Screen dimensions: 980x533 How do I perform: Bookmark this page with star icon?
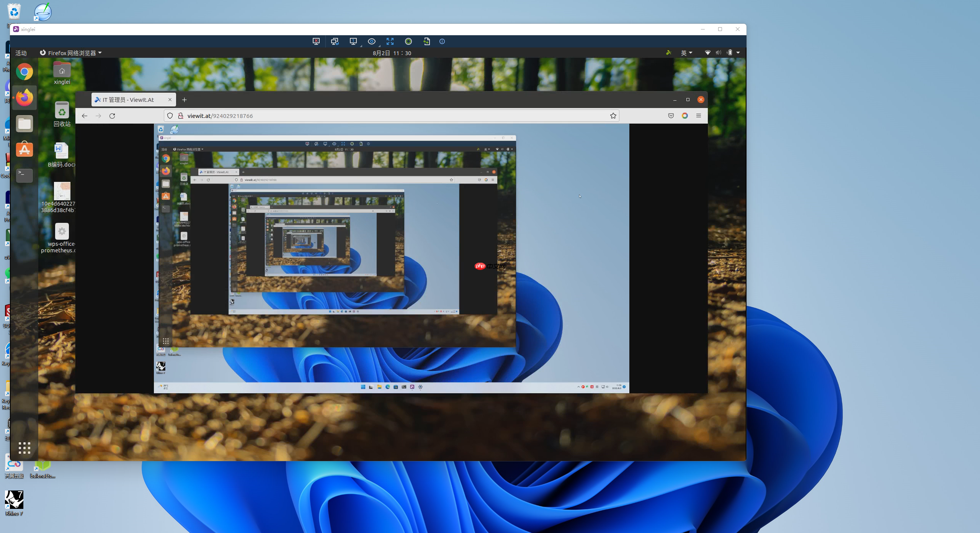click(613, 116)
